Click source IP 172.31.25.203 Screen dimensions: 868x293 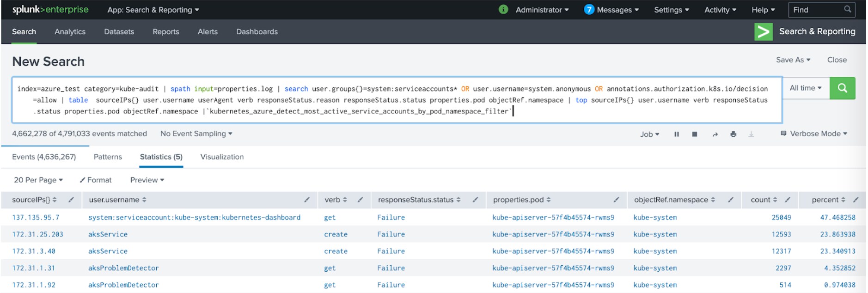coord(37,234)
